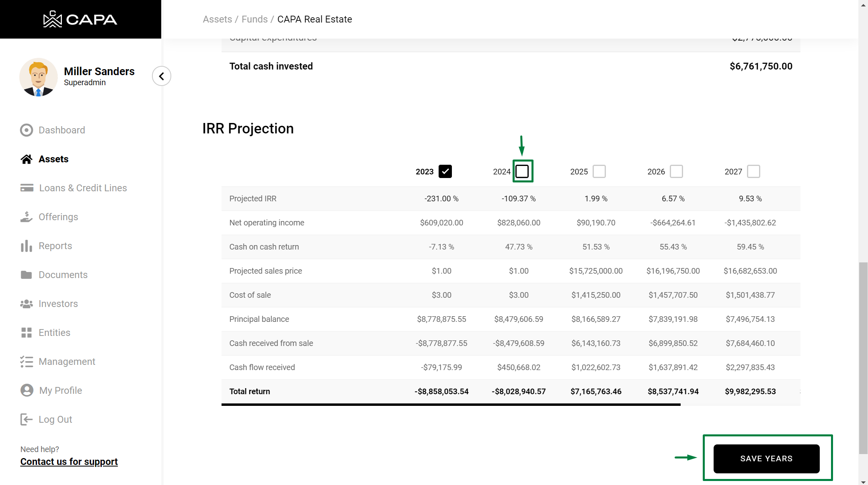Check the 2024 year checkbox
868x485 pixels.
[522, 172]
